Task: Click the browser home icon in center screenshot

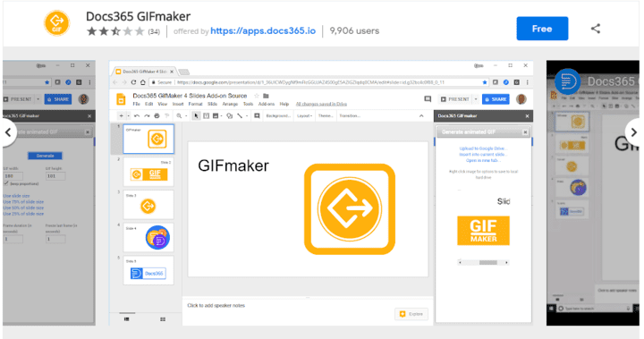Action: coord(142,82)
